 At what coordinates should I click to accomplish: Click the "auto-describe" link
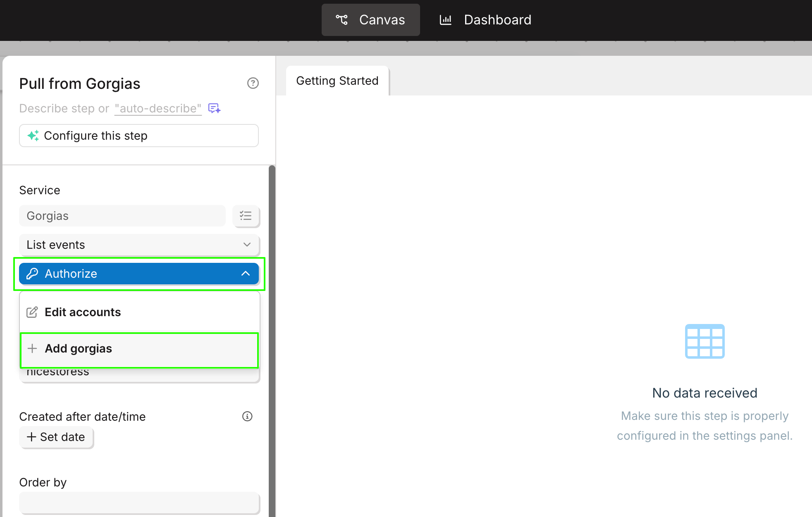click(158, 108)
